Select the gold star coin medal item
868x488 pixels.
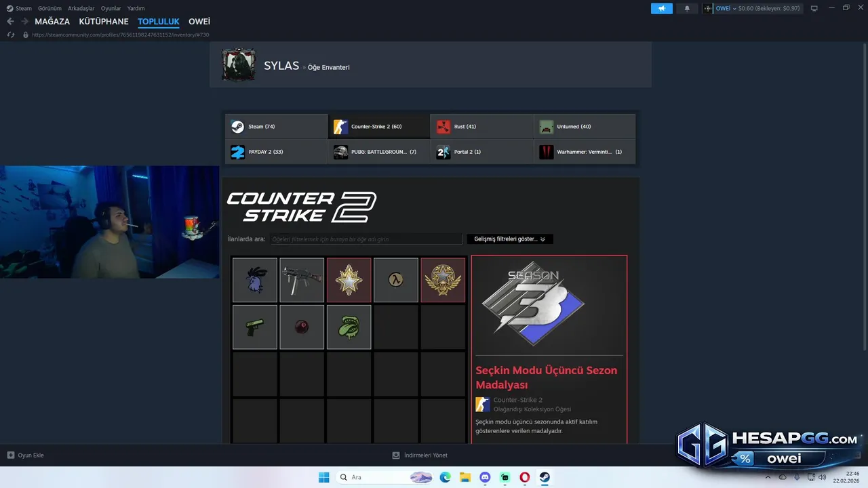443,280
